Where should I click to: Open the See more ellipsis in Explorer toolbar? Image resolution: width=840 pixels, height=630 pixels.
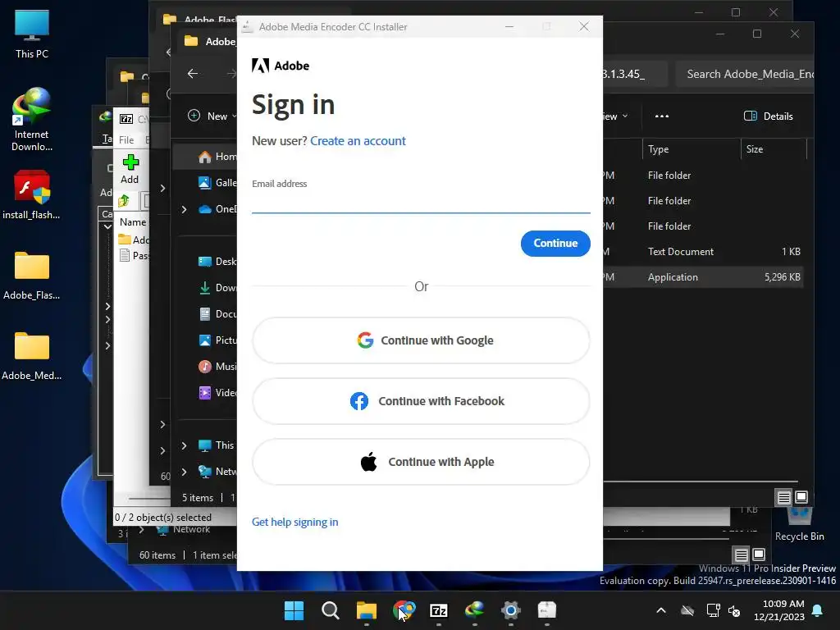[662, 116]
